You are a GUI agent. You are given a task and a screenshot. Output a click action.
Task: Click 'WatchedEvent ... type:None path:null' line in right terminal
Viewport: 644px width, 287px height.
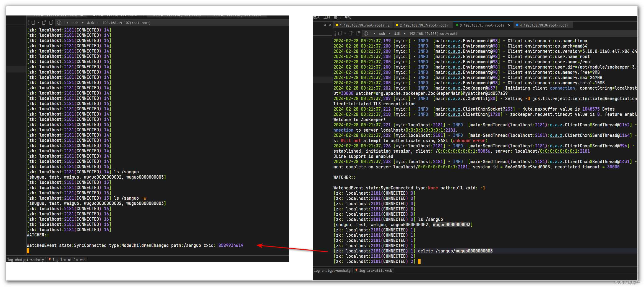coord(409,188)
